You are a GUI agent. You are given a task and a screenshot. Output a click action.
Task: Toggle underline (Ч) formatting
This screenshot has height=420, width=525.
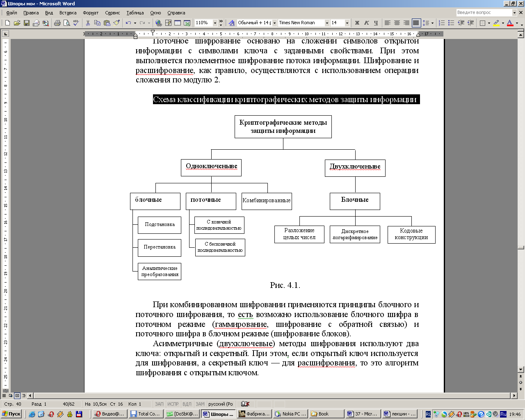pos(376,23)
